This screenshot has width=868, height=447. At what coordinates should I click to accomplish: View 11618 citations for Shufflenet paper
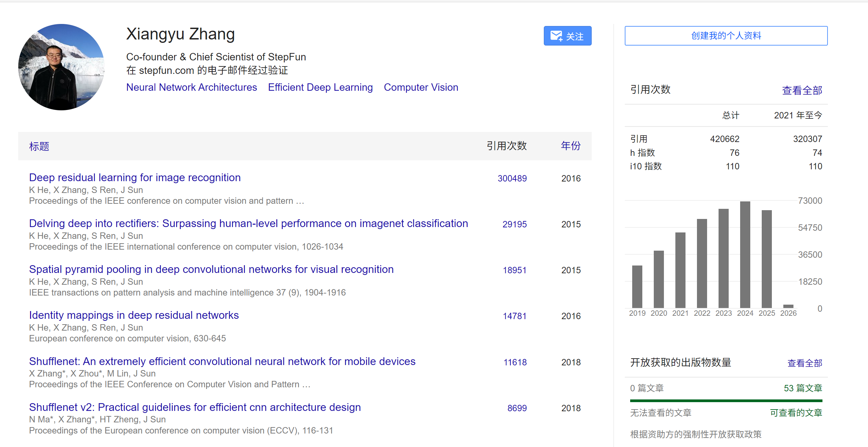click(515, 362)
